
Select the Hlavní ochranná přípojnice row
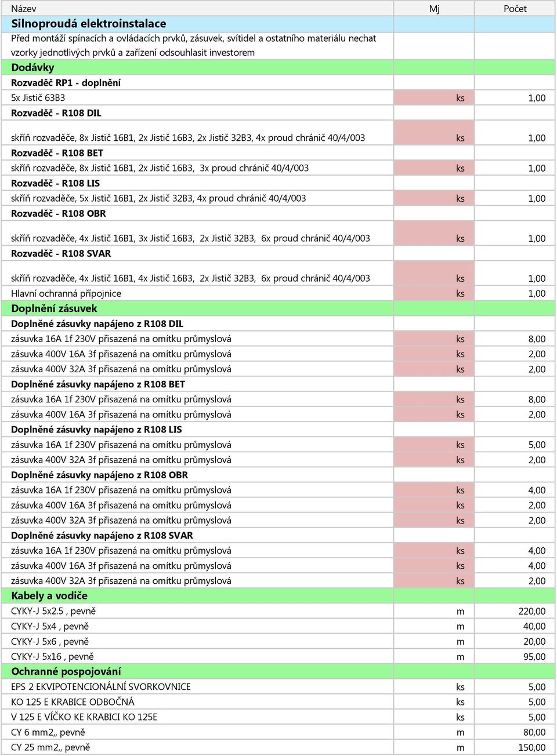[x=278, y=293]
